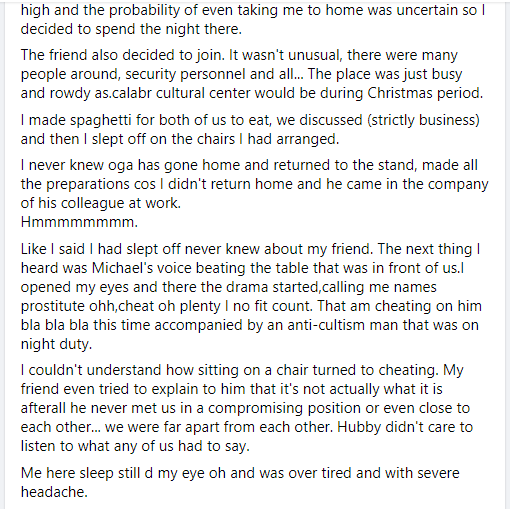510x509 pixels.
Task: Click the paragraph about making spaghetti
Action: [x=250, y=129]
